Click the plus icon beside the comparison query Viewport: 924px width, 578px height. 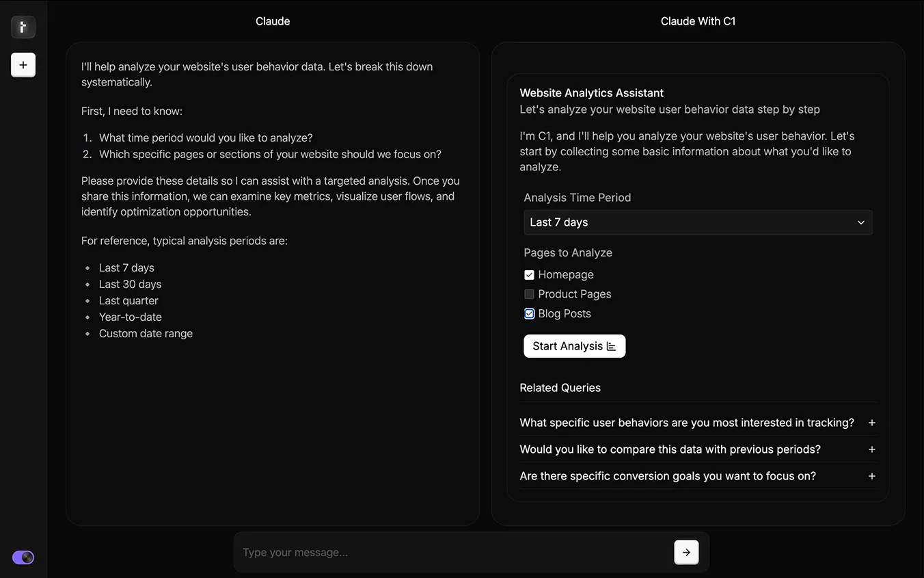[x=871, y=449]
